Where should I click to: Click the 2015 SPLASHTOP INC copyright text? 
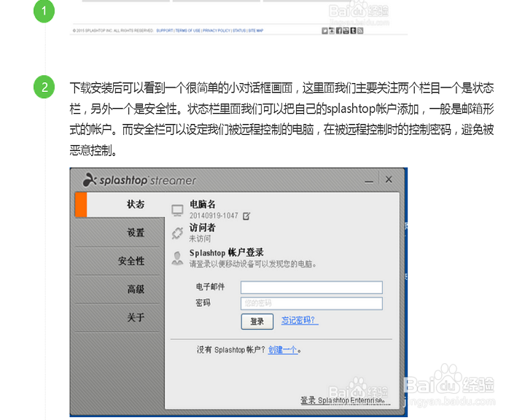pos(113,31)
